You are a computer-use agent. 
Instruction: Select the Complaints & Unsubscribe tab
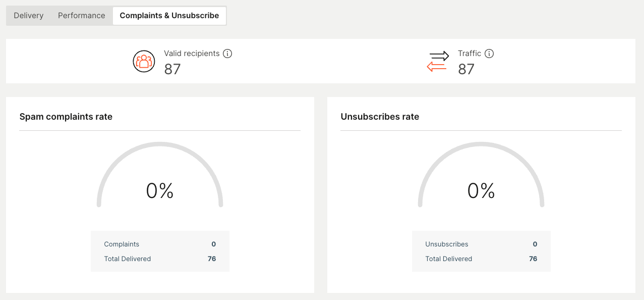pyautogui.click(x=169, y=16)
